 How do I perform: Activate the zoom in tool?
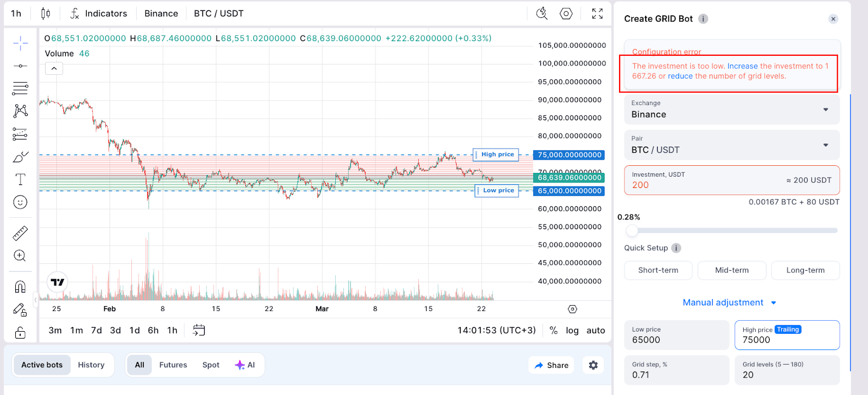pyautogui.click(x=20, y=256)
